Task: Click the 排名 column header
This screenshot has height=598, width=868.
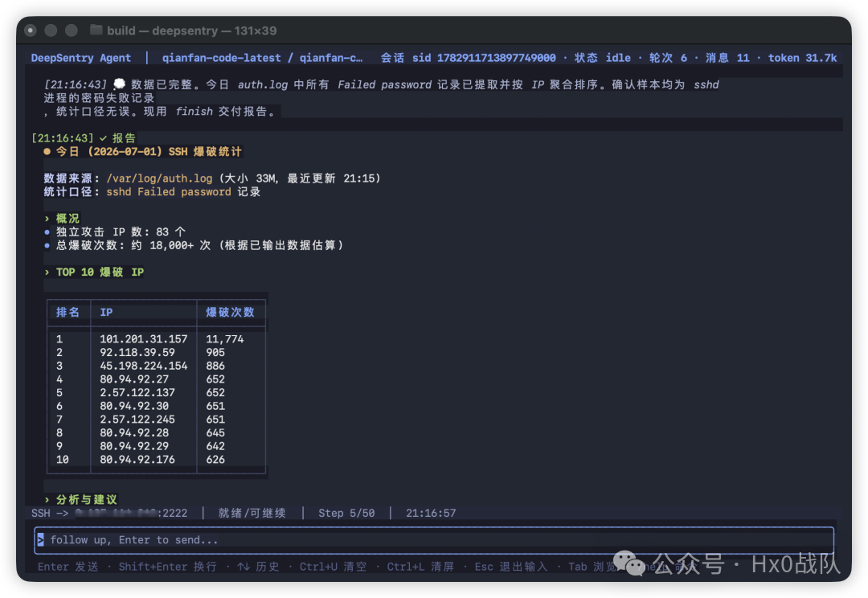Action: coord(68,313)
